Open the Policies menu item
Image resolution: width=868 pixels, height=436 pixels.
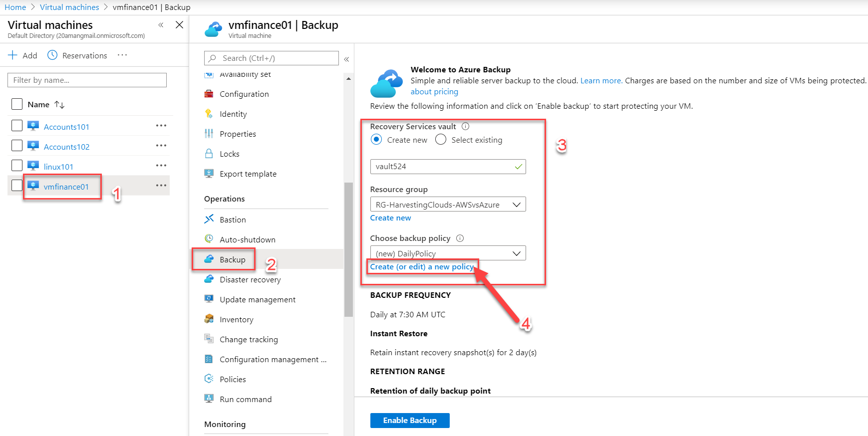pos(233,379)
